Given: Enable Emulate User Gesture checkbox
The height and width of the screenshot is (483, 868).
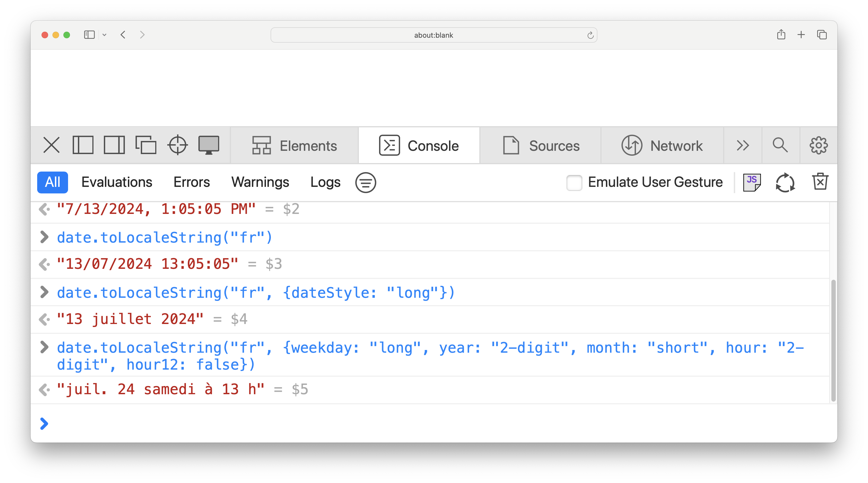Looking at the screenshot, I should pyautogui.click(x=574, y=182).
